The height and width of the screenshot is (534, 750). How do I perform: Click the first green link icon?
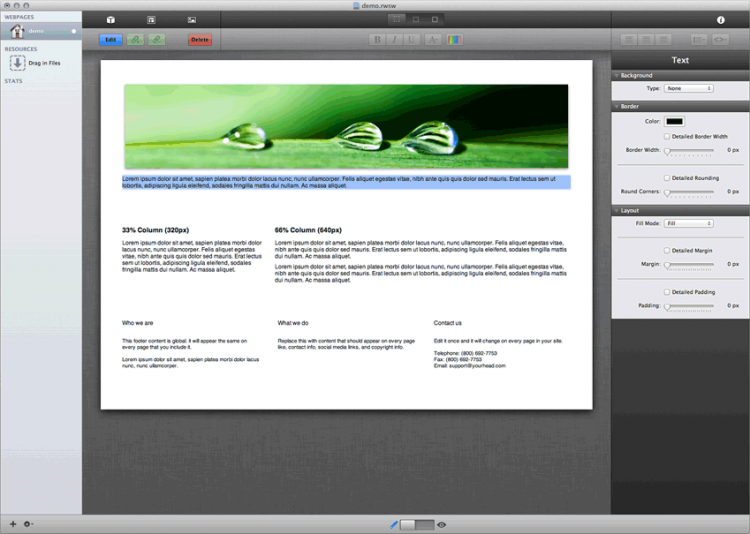[x=135, y=40]
